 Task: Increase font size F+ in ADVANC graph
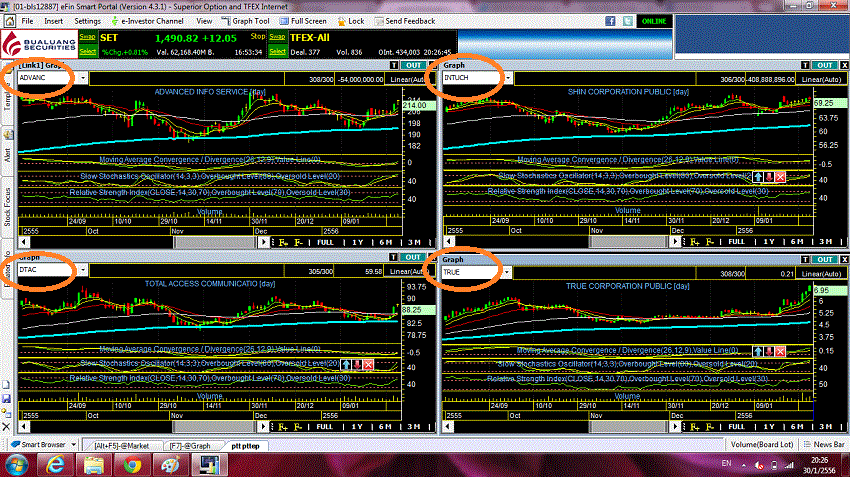283,242
